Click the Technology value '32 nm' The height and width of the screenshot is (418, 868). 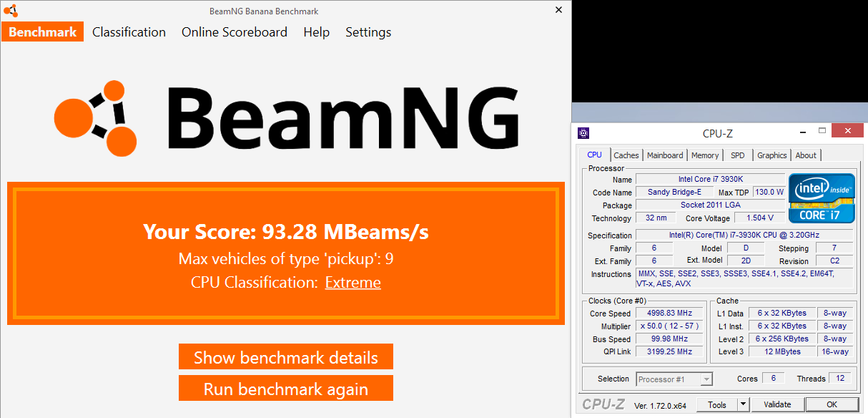click(655, 218)
